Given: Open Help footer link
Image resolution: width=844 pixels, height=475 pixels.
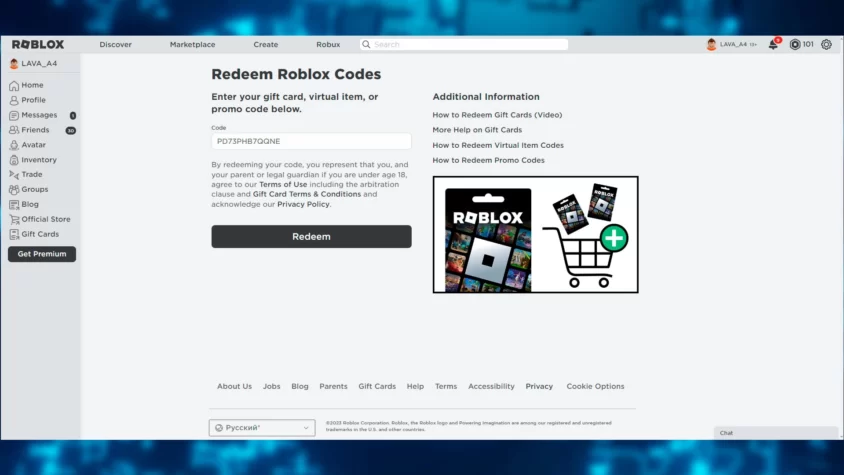Looking at the screenshot, I should 415,386.
